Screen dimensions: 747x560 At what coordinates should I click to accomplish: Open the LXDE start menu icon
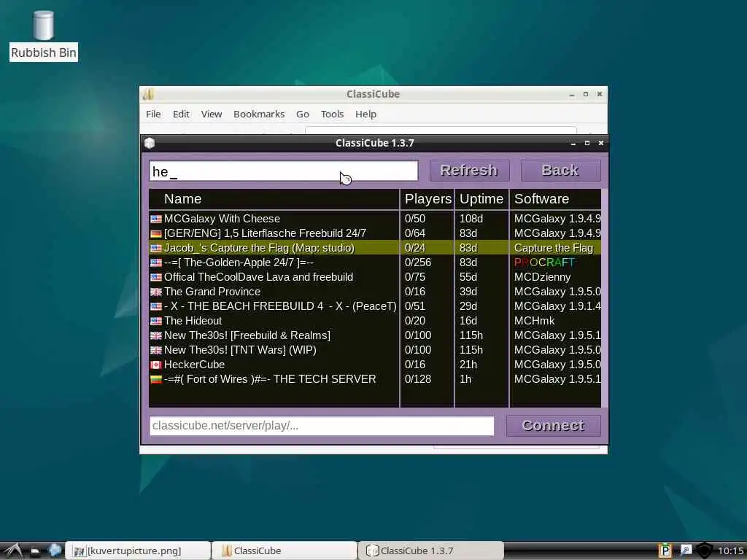coord(12,551)
